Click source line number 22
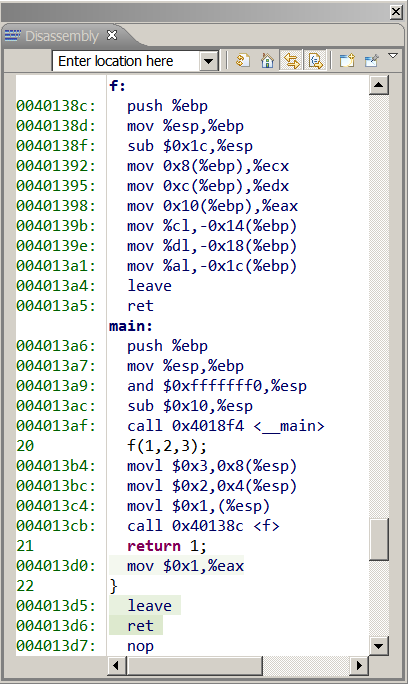The image size is (408, 684). (25, 586)
